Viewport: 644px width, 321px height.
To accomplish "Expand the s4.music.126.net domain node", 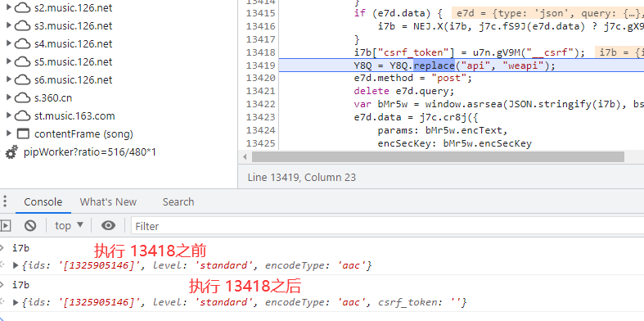I will [8, 43].
